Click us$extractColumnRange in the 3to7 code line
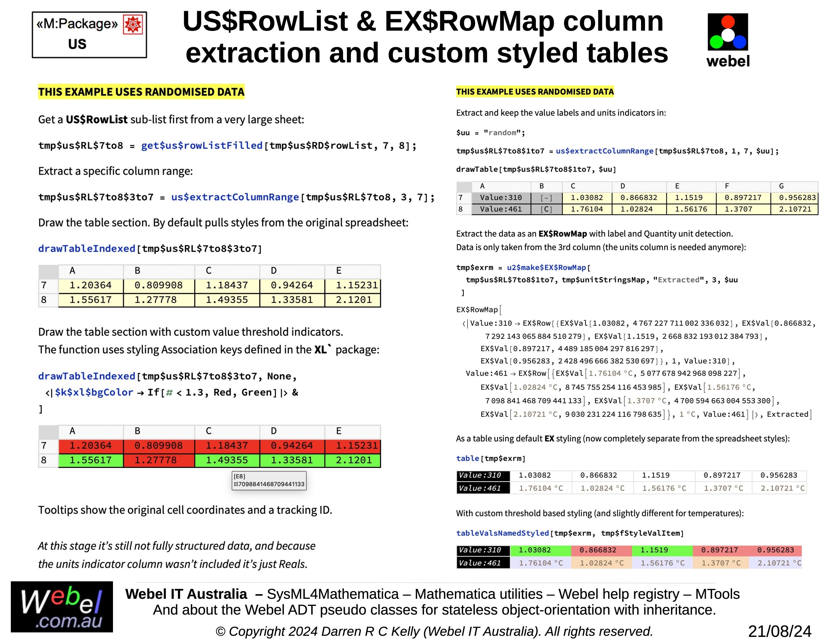This screenshot has width=832, height=644. tap(235, 197)
